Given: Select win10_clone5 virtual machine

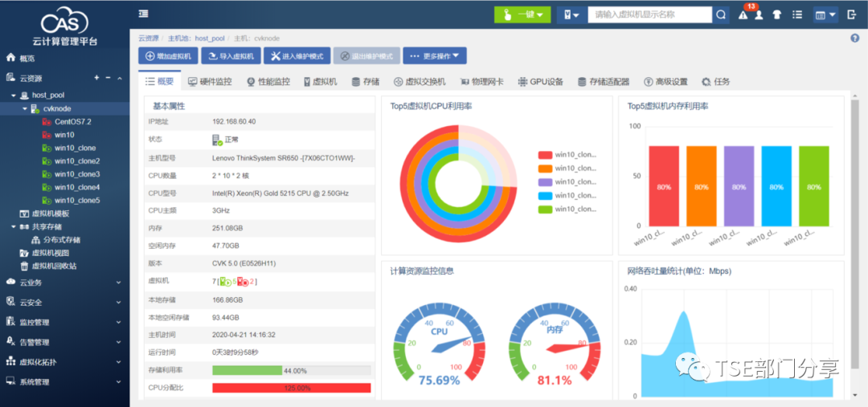Looking at the screenshot, I should 77,200.
